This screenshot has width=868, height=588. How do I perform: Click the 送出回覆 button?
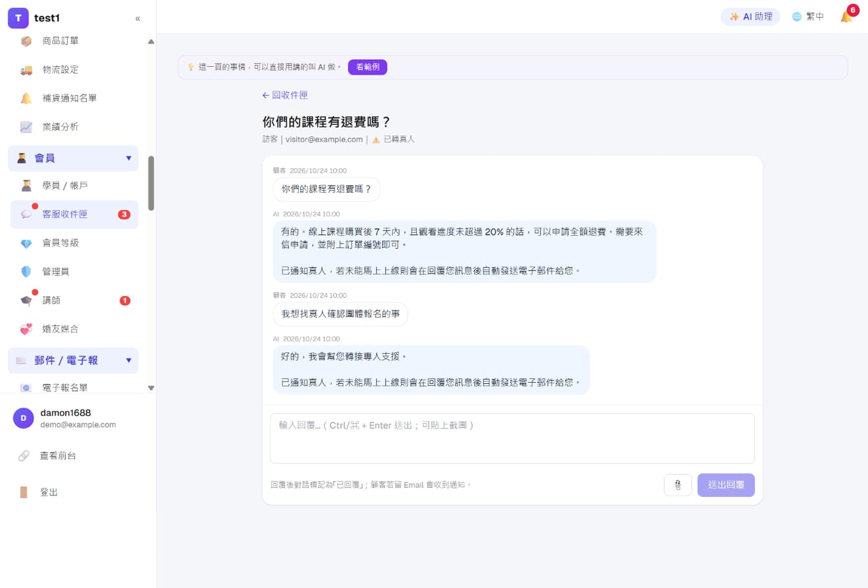(726, 485)
